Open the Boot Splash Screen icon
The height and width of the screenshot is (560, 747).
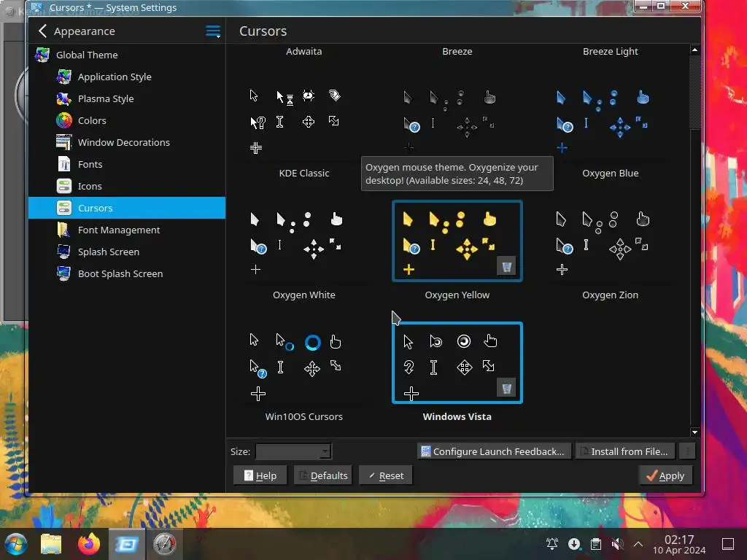[x=64, y=274]
